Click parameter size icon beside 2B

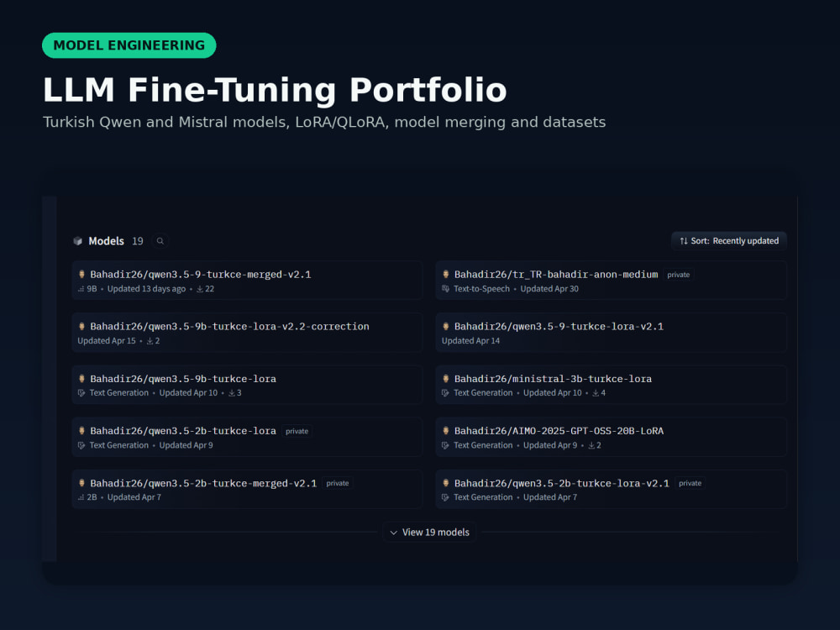[x=81, y=497]
